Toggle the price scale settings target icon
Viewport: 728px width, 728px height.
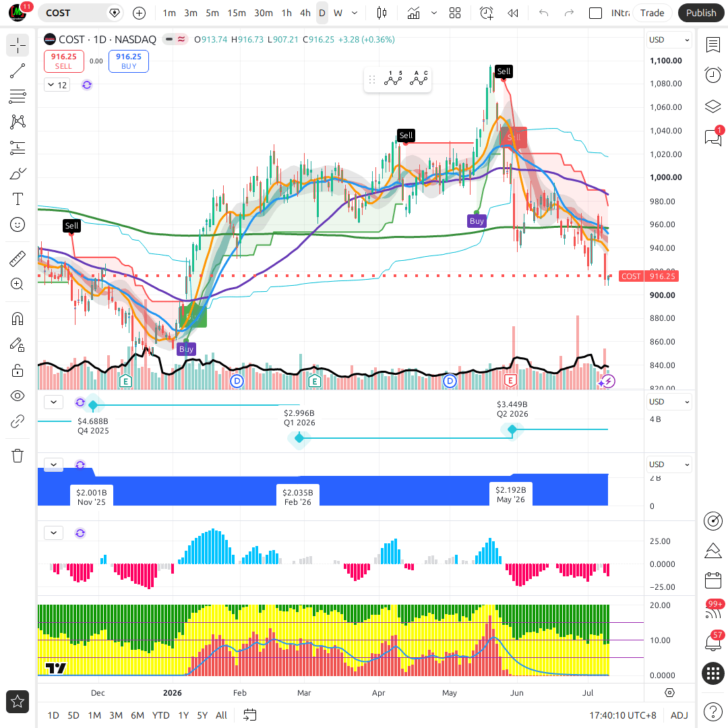(669, 693)
